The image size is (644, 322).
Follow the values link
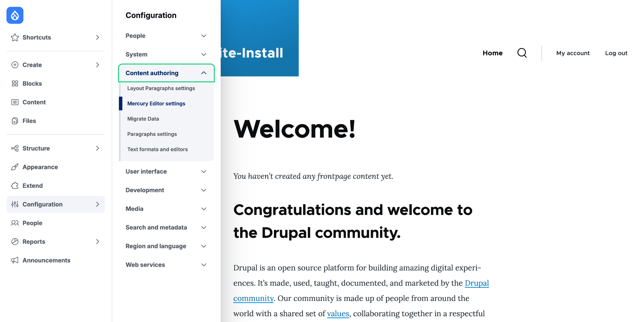(x=338, y=314)
